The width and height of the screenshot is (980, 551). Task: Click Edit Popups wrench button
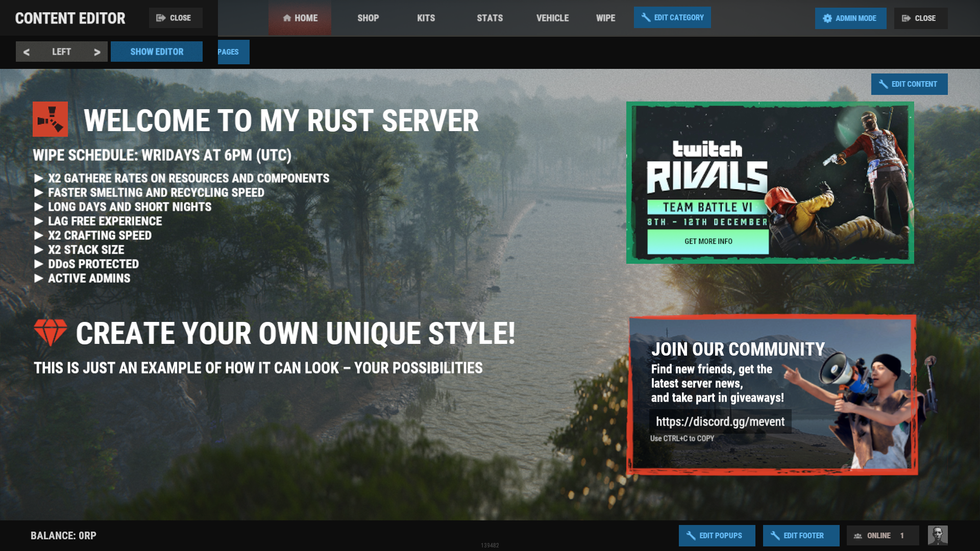(x=716, y=535)
